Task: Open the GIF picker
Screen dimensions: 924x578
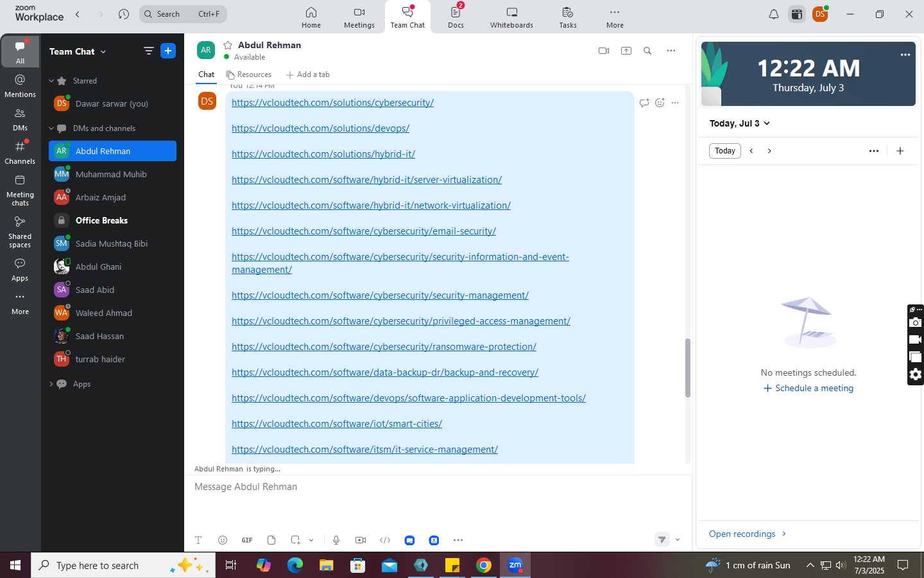Action: pos(247,540)
